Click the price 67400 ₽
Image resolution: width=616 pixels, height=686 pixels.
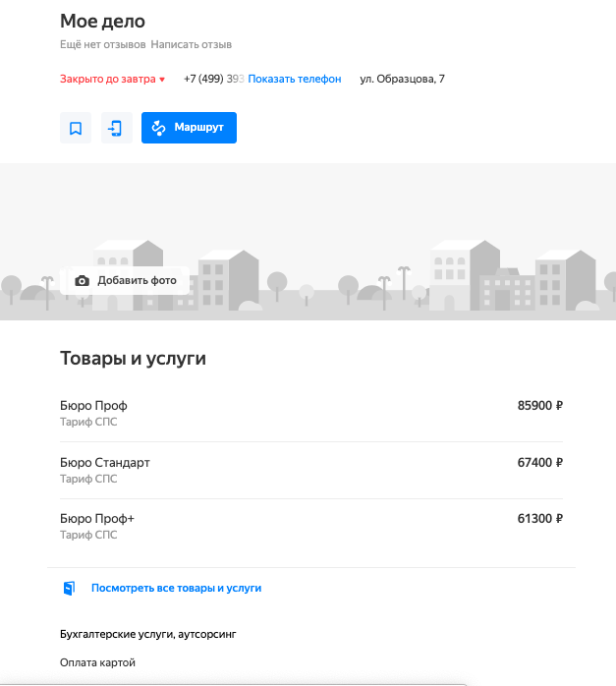point(540,463)
